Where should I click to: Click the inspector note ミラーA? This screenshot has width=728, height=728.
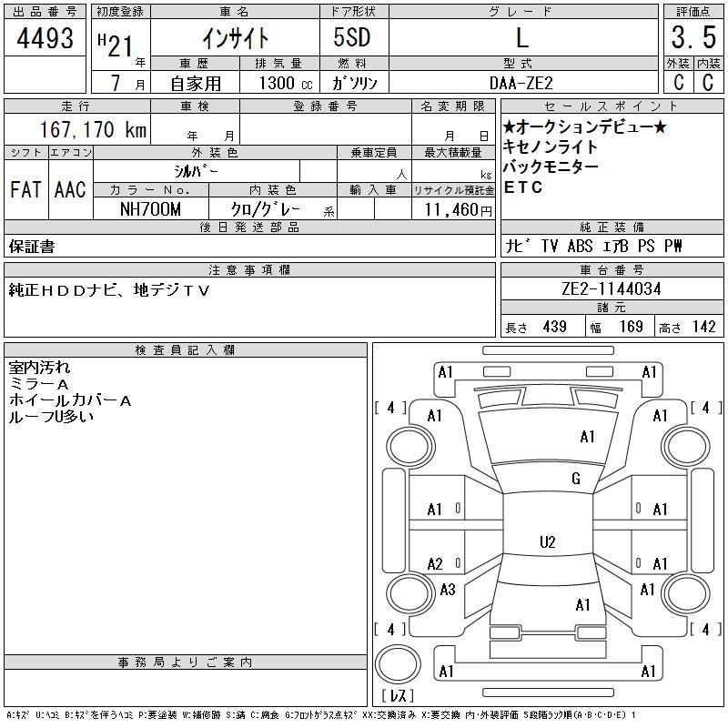(x=39, y=384)
